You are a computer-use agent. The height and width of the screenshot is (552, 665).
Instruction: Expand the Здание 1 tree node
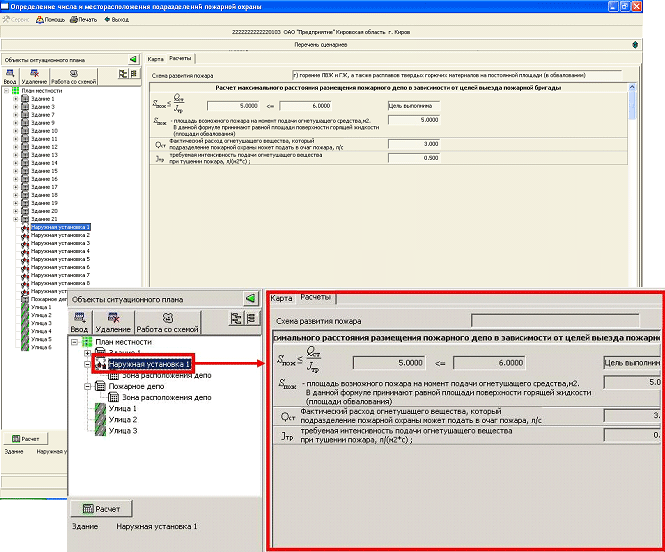(x=15, y=98)
